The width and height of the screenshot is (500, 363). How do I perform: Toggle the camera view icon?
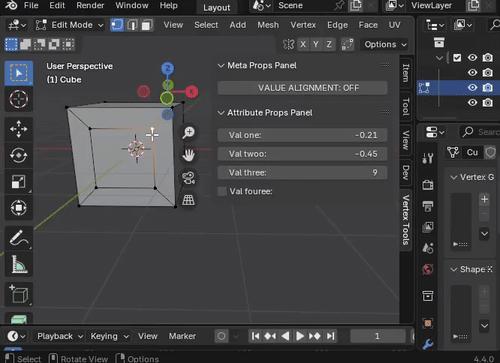click(189, 178)
